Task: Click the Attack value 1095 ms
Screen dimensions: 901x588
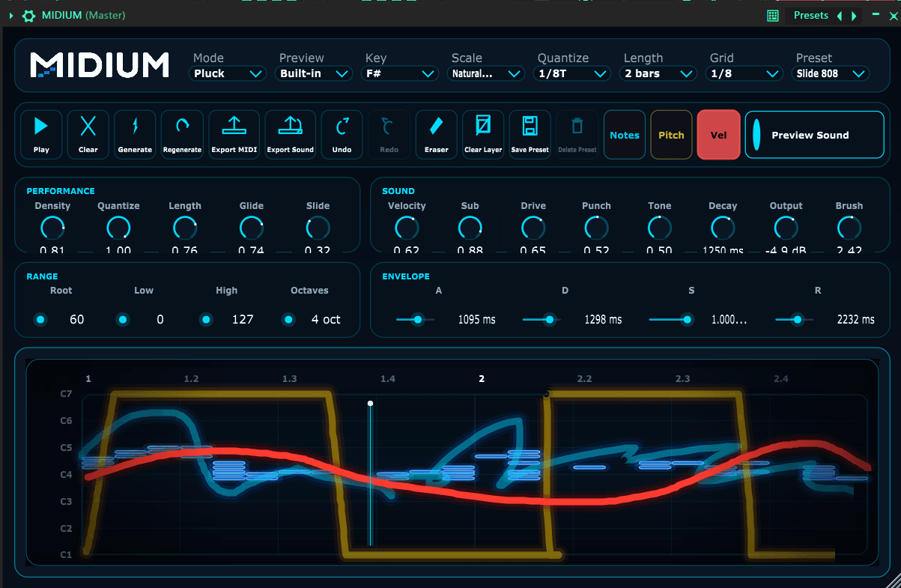Action: coord(477,320)
